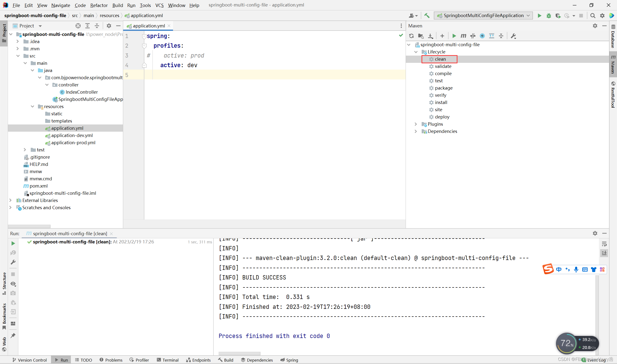Click Run console horizontal scrollbar
Viewport: 617px width, 364px height.
tap(239, 353)
